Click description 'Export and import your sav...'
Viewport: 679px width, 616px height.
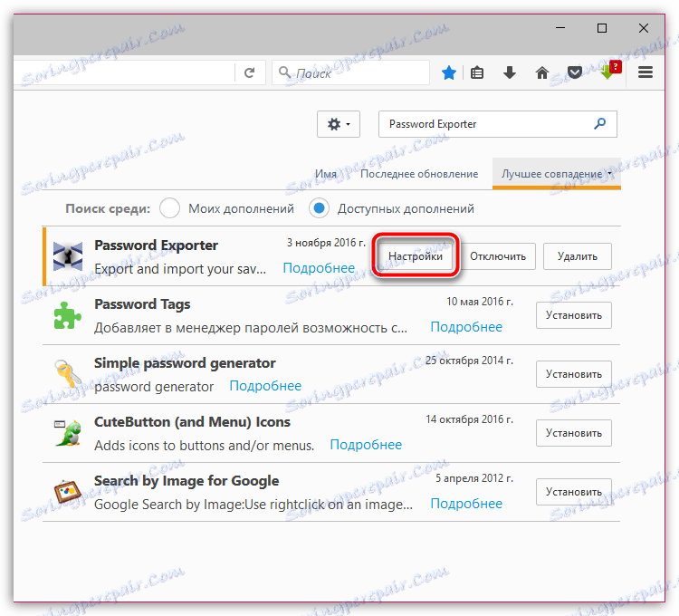(180, 269)
